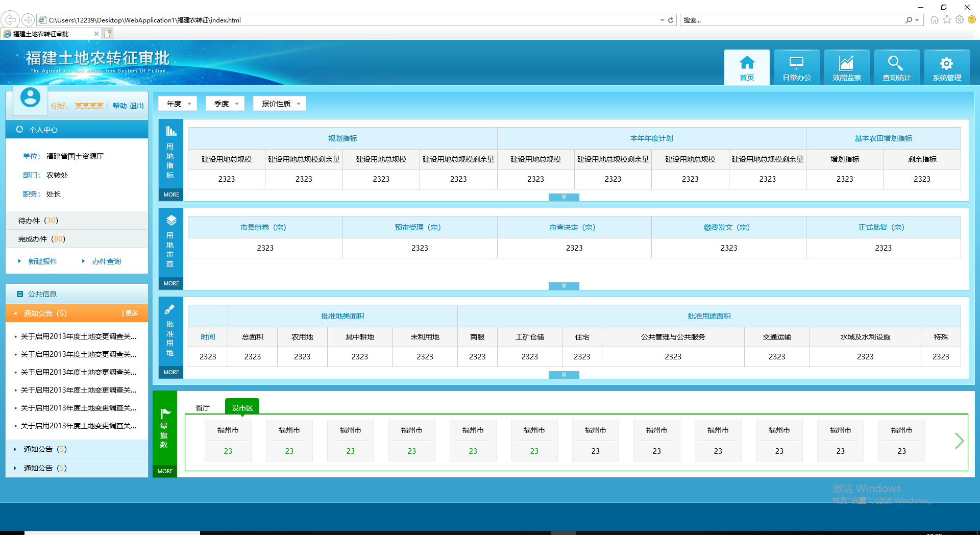This screenshot has width=980, height=535.
Task: Click the 用地审查 layers icon
Action: coord(171,220)
